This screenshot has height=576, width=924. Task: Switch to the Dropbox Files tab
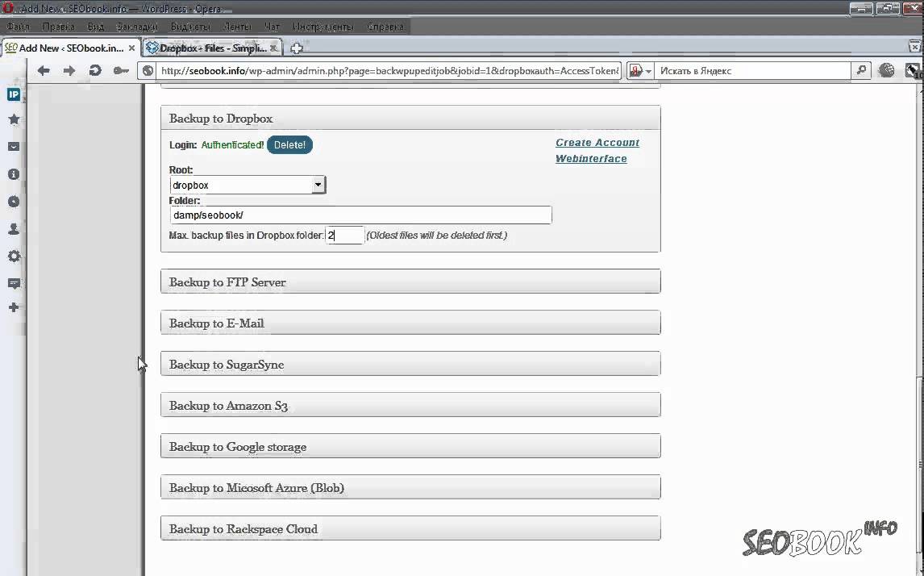[x=212, y=48]
